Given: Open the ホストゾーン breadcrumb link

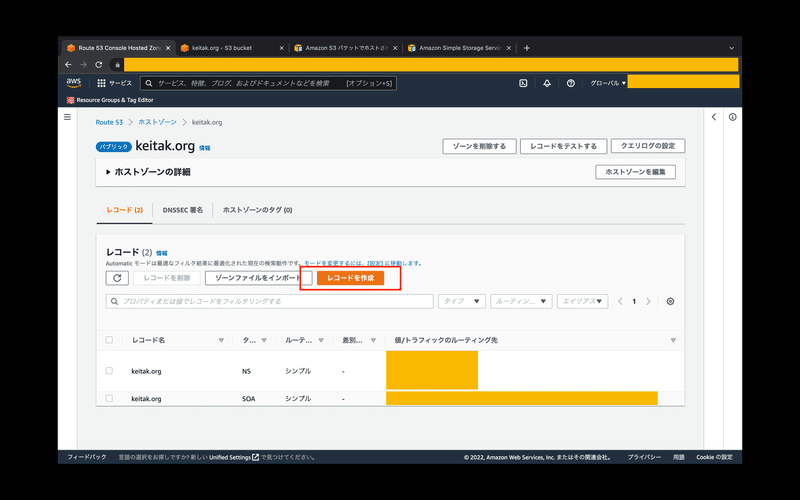Looking at the screenshot, I should point(157,122).
